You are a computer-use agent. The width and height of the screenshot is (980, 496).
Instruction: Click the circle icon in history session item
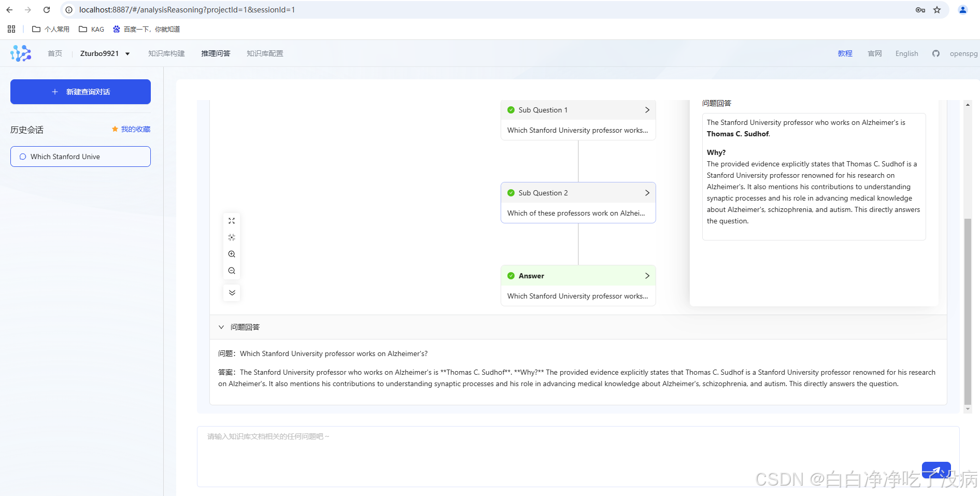(x=23, y=157)
